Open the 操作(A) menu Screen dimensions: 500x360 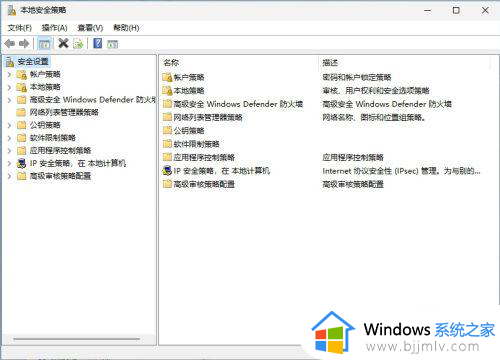pos(54,28)
